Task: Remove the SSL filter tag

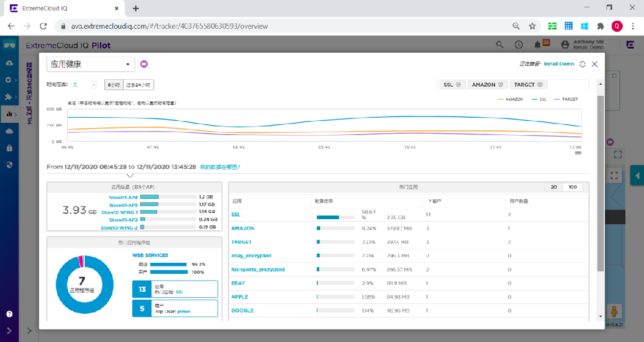Action: click(x=458, y=85)
